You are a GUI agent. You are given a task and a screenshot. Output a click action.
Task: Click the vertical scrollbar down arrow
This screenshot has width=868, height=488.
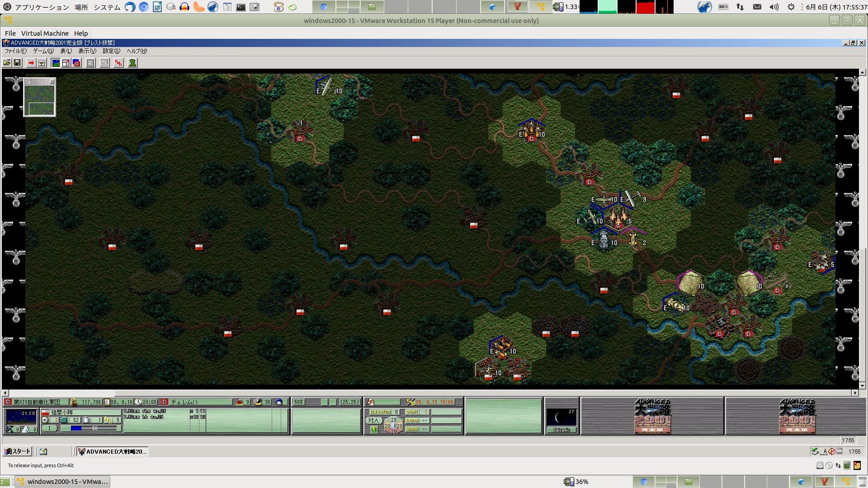point(862,386)
